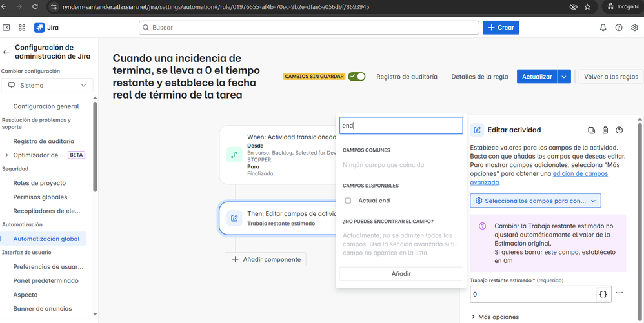Open the dropdown arrow next to Actualizar
Screen dimensions: 644x323
pyautogui.click(x=564, y=76)
